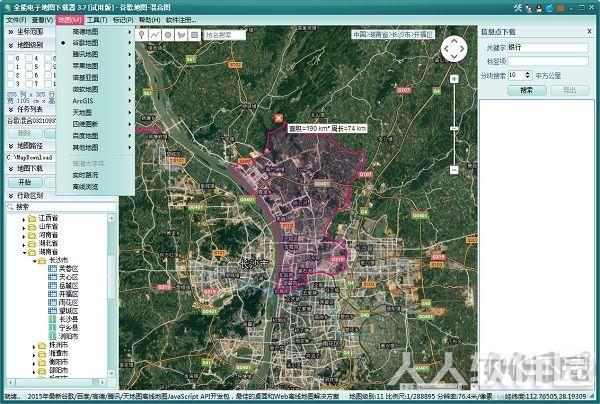600x404 pixels.
Task: Click the map zoom slider handle
Action: click(x=454, y=128)
